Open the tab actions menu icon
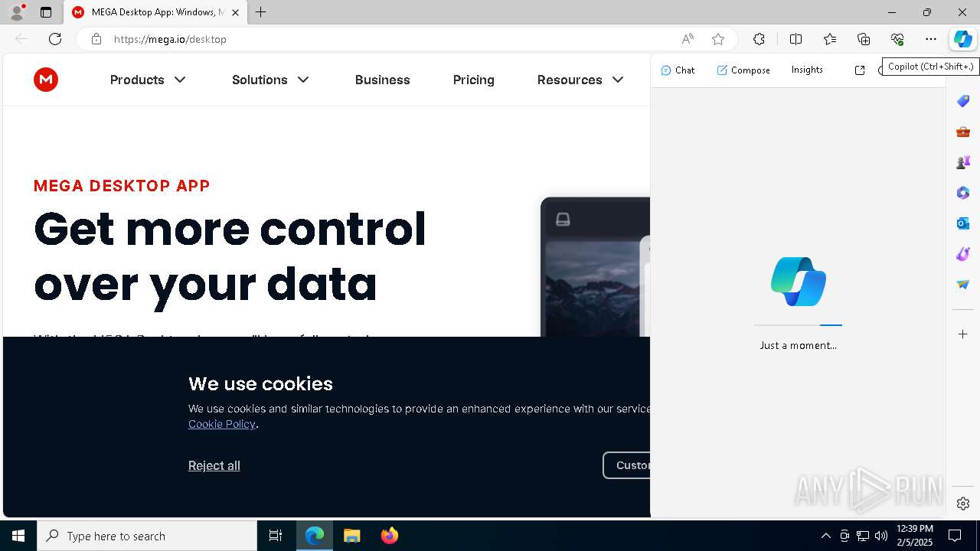980x551 pixels. point(46,12)
